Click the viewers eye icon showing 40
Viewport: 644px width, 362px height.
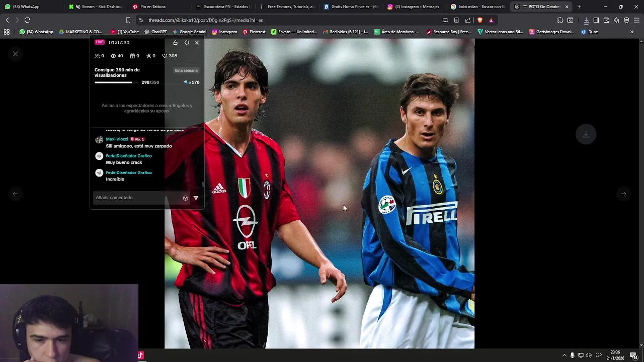pos(113,56)
